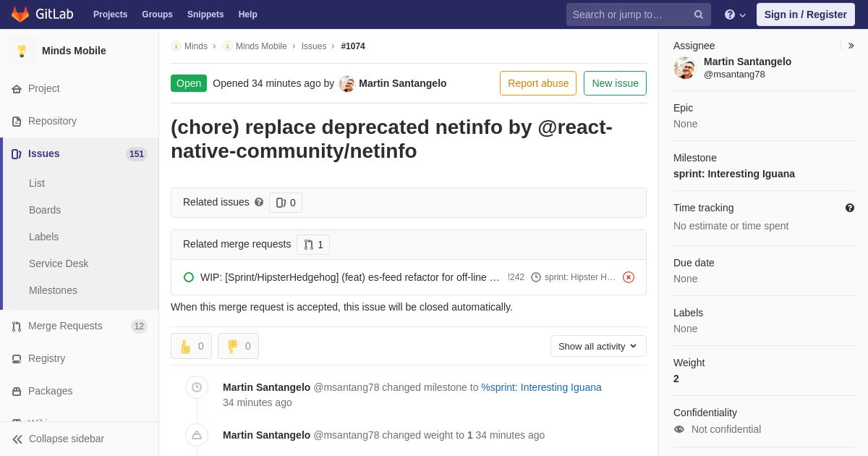Image resolution: width=868 pixels, height=456 pixels.
Task: Open the Snippets menu item
Action: pyautogui.click(x=205, y=14)
